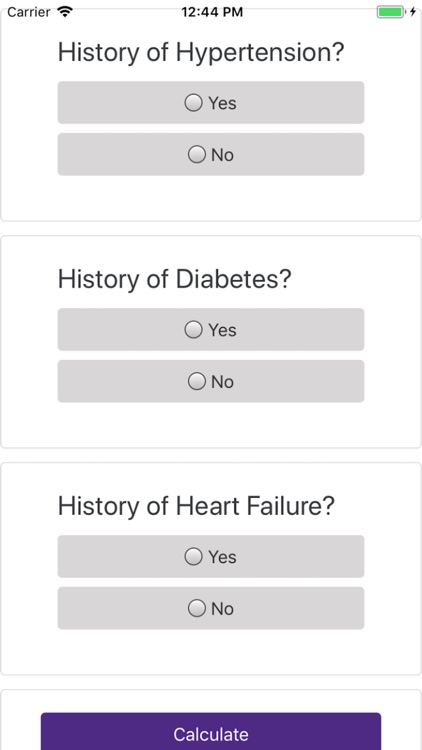Tap the Yes text in Hypertension option

pyautogui.click(x=222, y=103)
